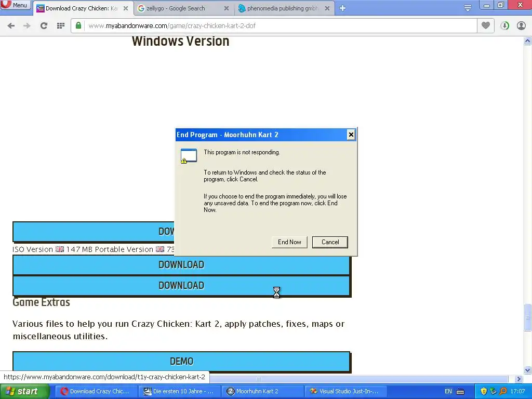Click the vertical scrollbar thumb

pyautogui.click(x=528, y=318)
